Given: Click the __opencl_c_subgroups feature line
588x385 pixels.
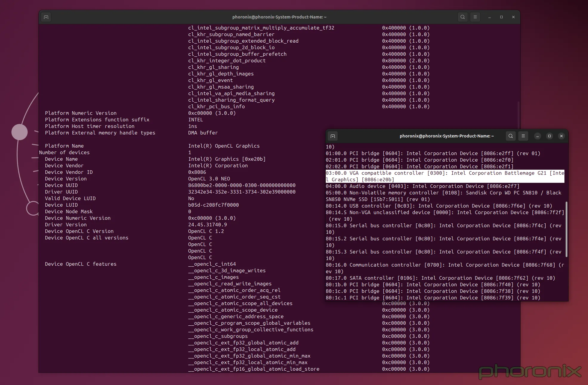Looking at the screenshot, I should click(x=218, y=336).
